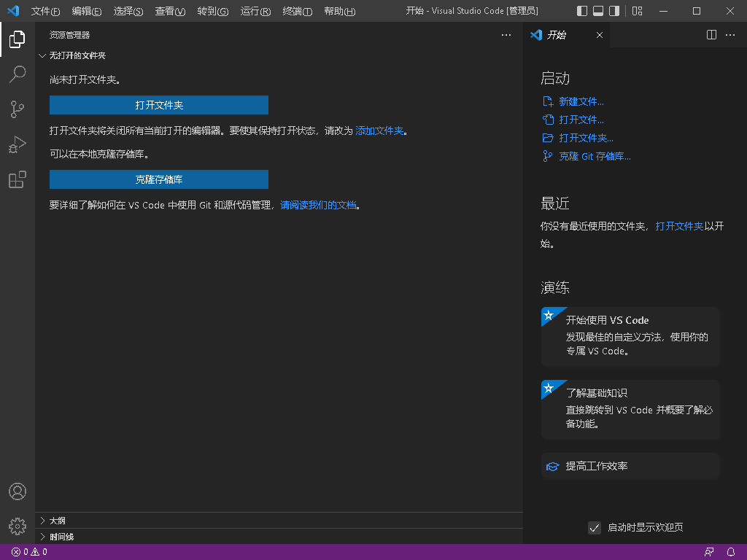The height and width of the screenshot is (560, 747).
Task: Open the Manage gear icon
Action: point(18,526)
